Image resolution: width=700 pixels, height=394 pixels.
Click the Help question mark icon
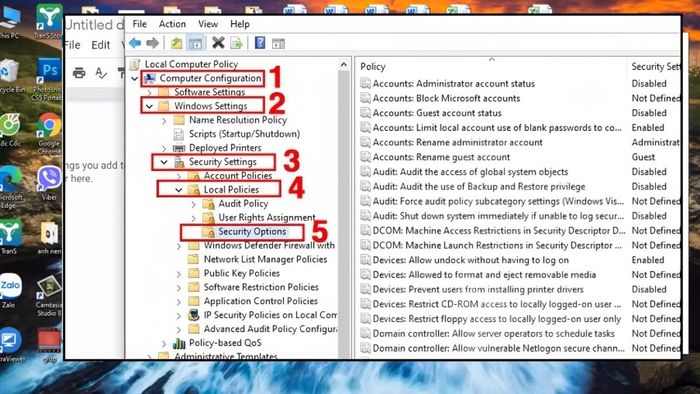point(260,43)
